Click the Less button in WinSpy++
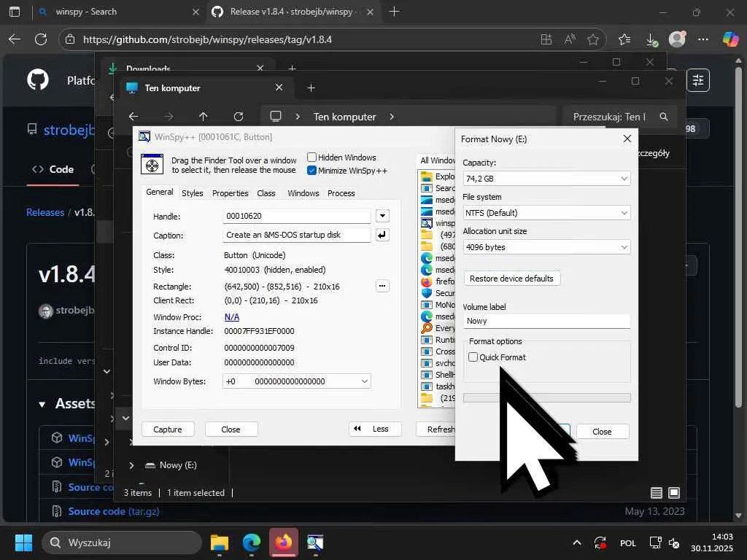This screenshot has width=747, height=560. pos(374,429)
